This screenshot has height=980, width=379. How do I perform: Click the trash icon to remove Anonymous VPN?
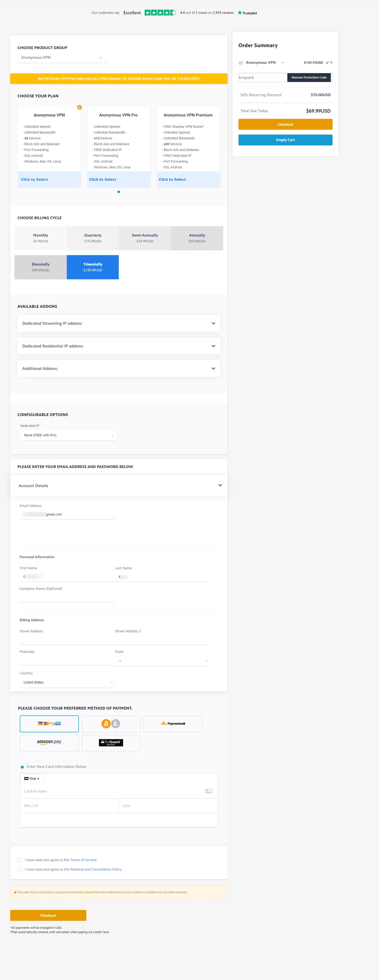pyautogui.click(x=331, y=62)
